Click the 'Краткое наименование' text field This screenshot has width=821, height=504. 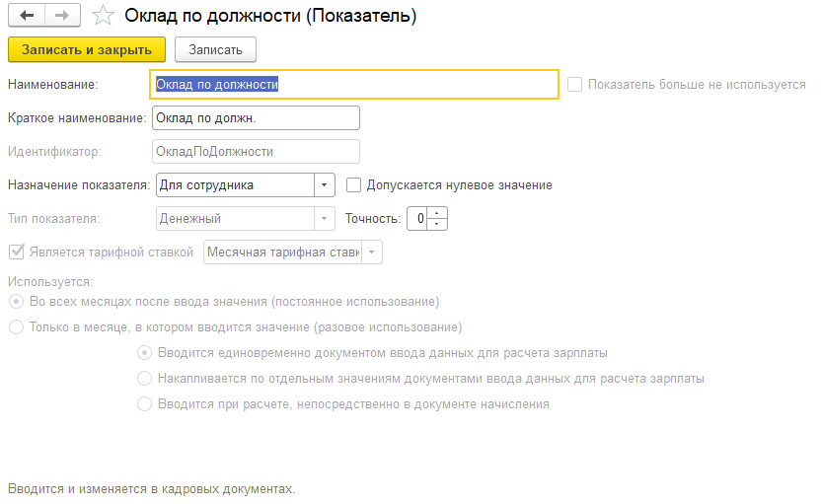[x=255, y=118]
